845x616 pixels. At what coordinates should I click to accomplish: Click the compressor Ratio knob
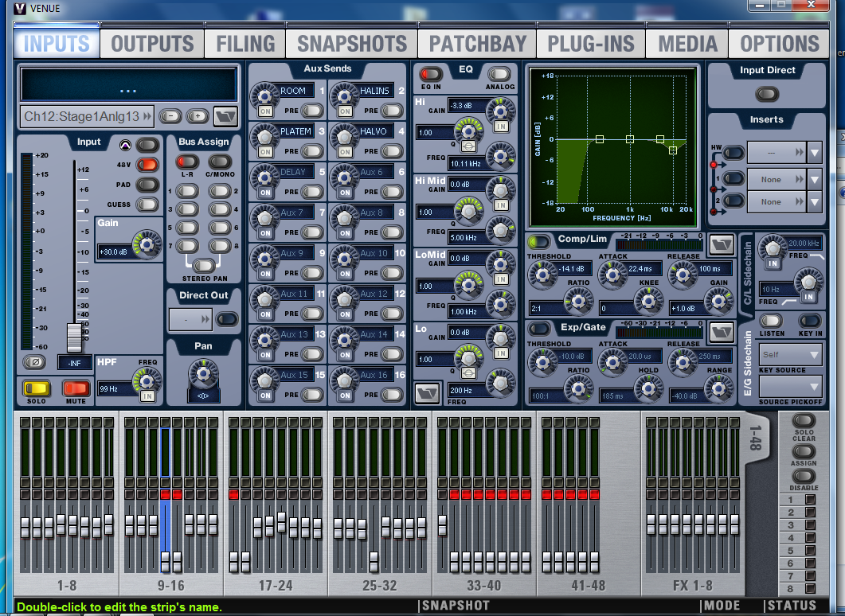click(577, 301)
